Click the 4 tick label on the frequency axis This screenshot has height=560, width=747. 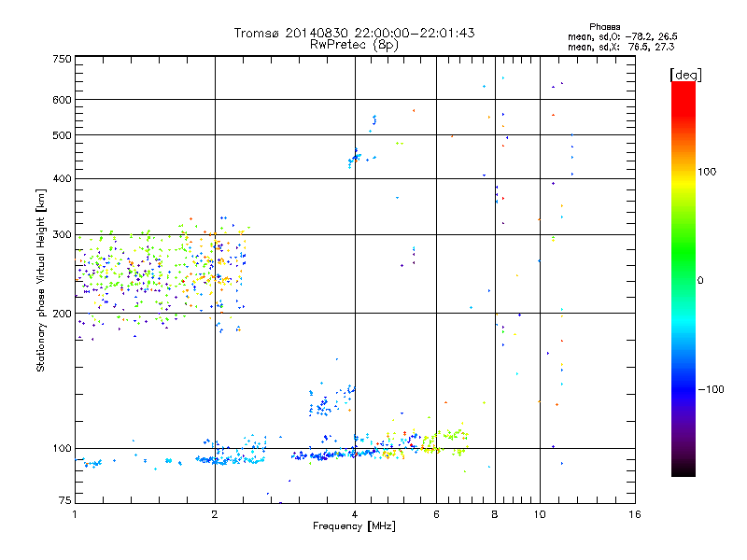click(x=355, y=514)
